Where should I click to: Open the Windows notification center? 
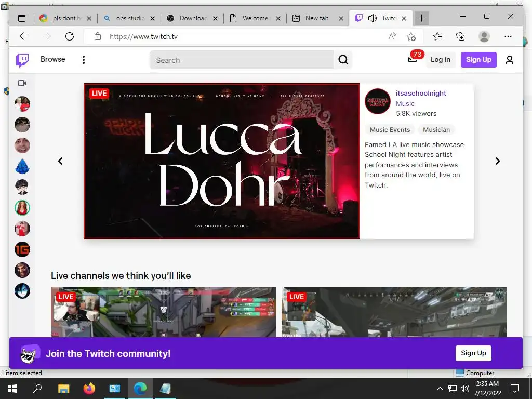click(x=515, y=389)
